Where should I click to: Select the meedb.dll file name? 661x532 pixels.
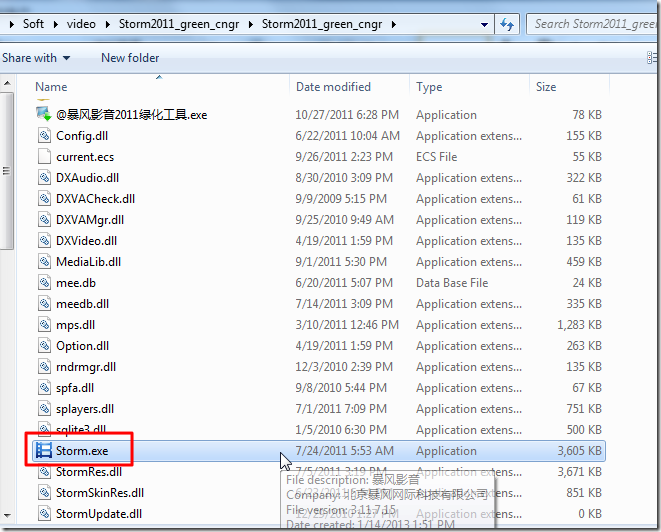tap(82, 304)
